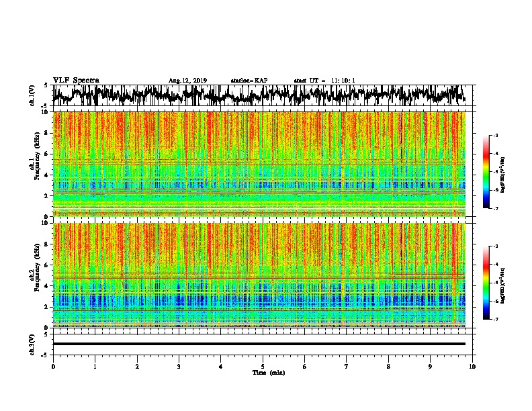Click the "5" tick on ch.1 (V) waveform axis
532x411 pixels.
(x=46, y=85)
